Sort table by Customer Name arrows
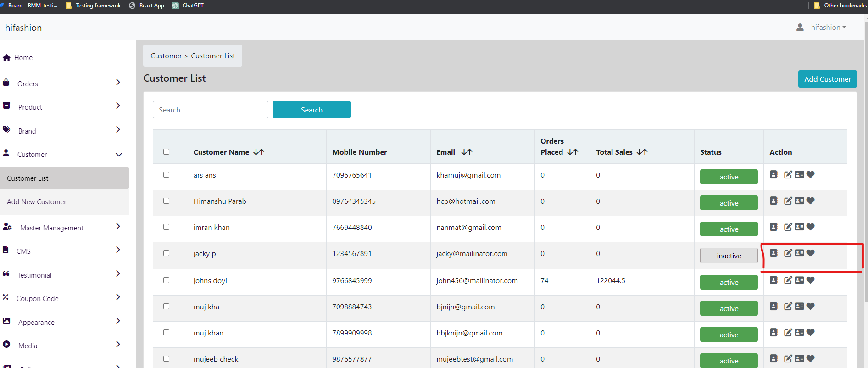 pyautogui.click(x=259, y=152)
